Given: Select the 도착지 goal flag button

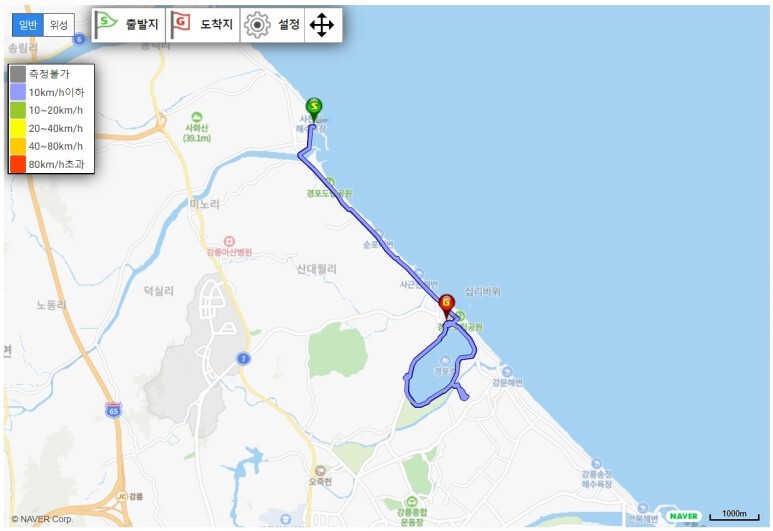Looking at the screenshot, I should [203, 25].
